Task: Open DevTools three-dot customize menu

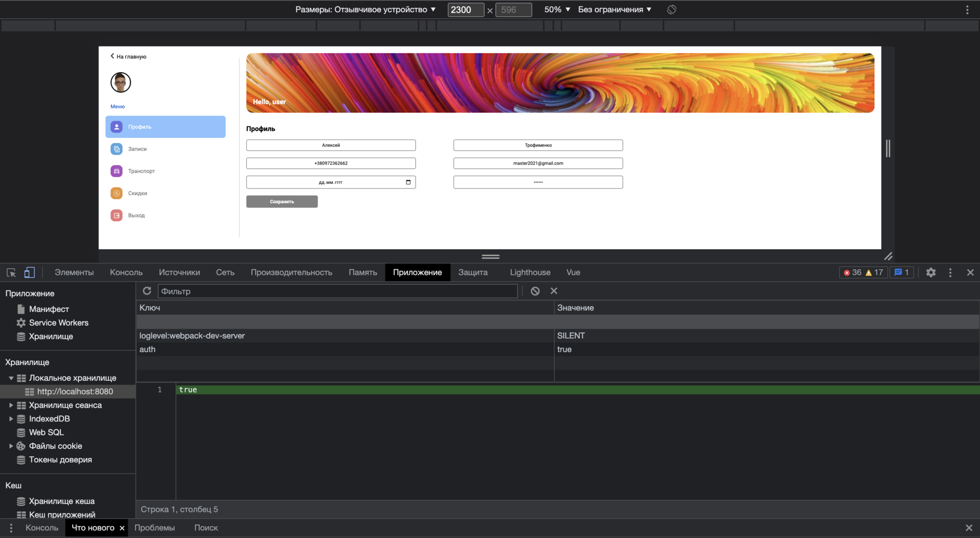Action: (x=950, y=273)
